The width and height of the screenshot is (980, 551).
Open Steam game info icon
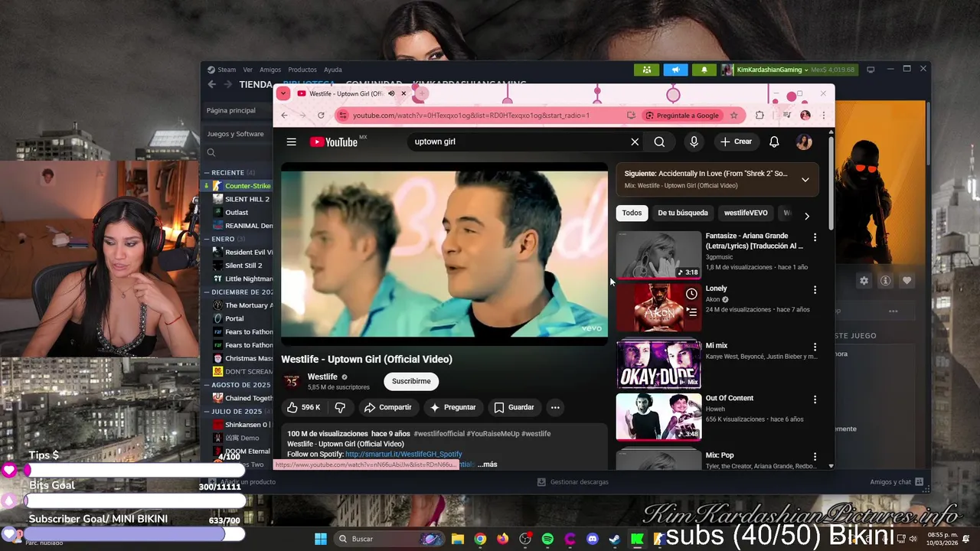click(885, 281)
